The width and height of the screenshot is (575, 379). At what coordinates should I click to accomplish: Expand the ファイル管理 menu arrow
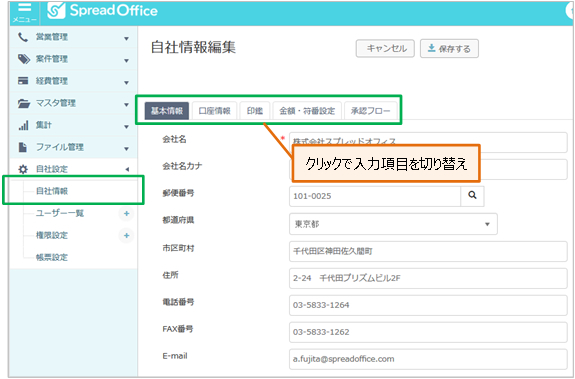(127, 149)
